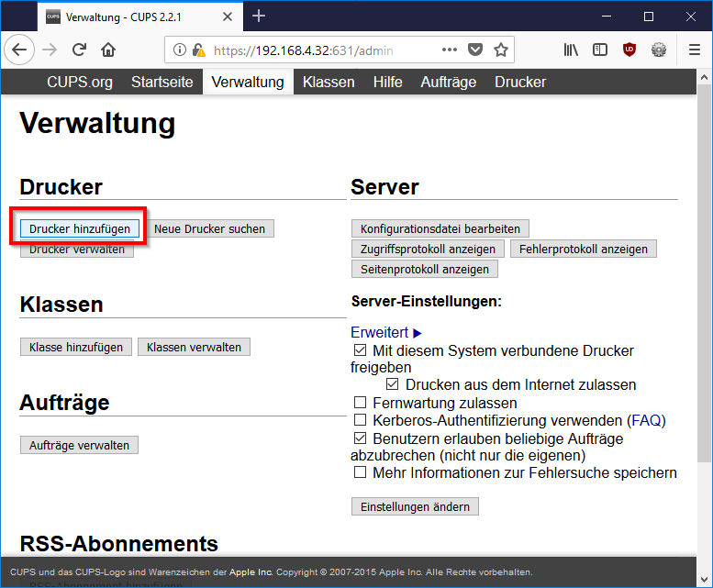713x588 pixels.
Task: Open a new browser tab with plus
Action: [x=258, y=17]
